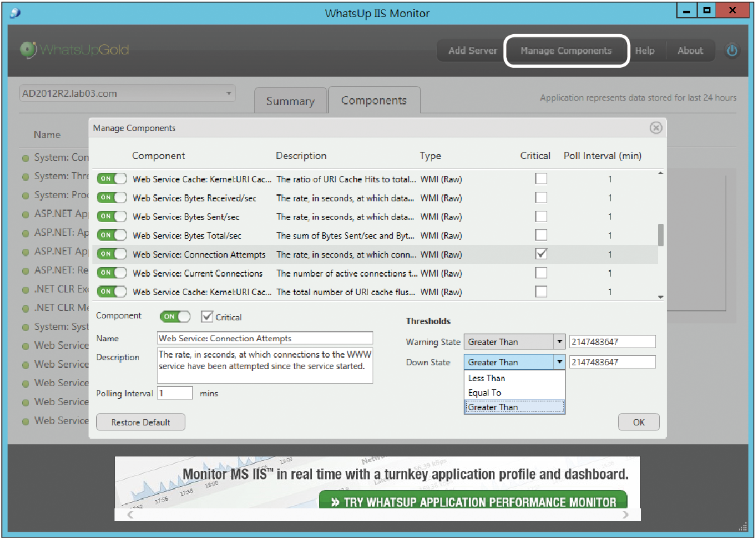
Task: Click the Component column header
Action: click(x=159, y=156)
